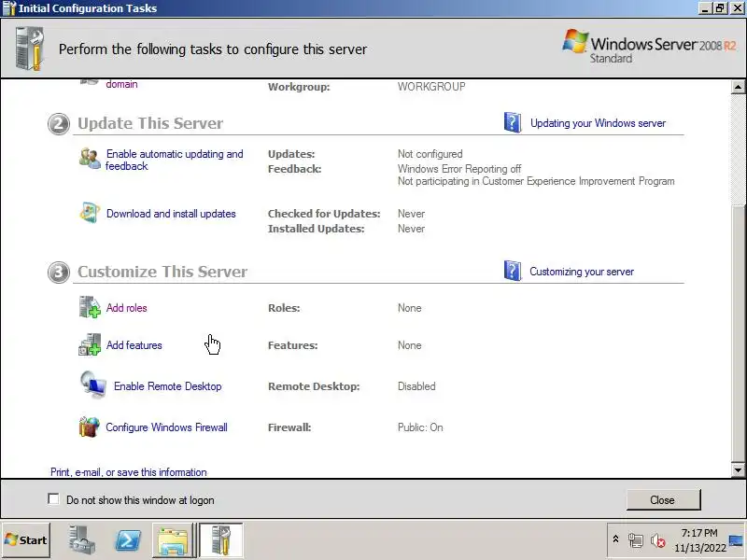747x560 pixels.
Task: Click Not participating in Customer Experience Improvement Program
Action: coord(536,181)
